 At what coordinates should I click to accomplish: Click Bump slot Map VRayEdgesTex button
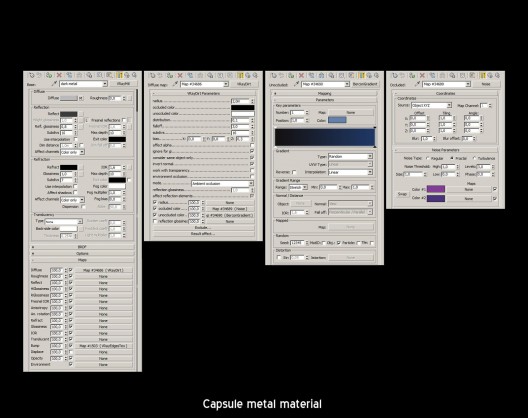[103, 346]
